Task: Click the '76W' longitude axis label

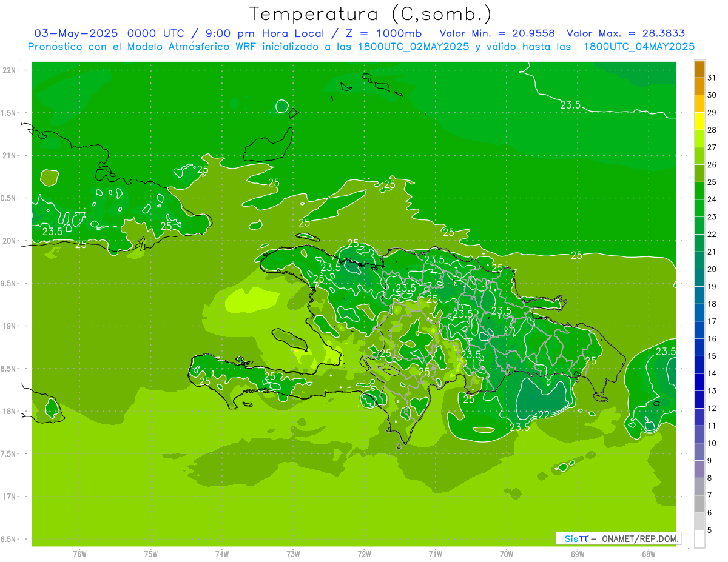Action: click(79, 554)
